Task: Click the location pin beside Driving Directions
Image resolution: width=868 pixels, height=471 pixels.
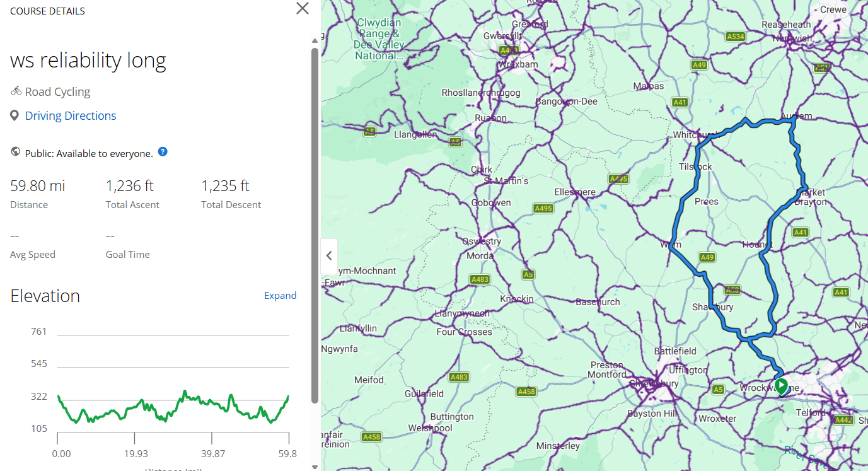Action: [x=15, y=115]
